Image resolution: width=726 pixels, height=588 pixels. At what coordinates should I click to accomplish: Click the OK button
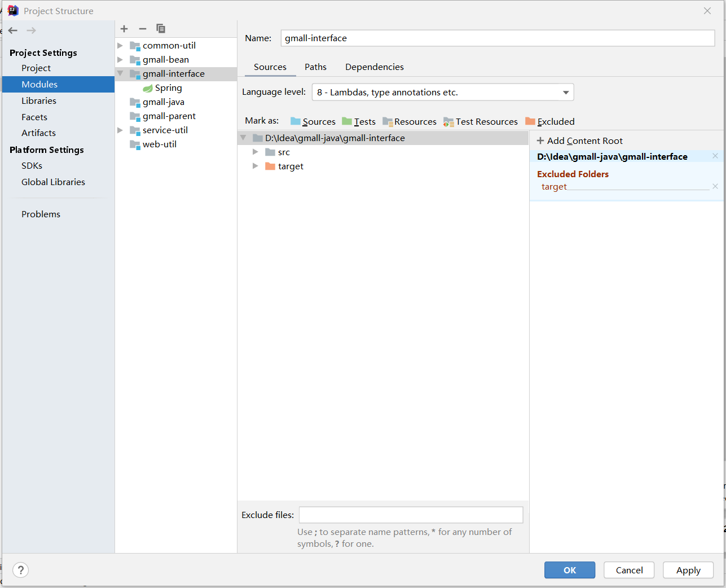coord(570,570)
